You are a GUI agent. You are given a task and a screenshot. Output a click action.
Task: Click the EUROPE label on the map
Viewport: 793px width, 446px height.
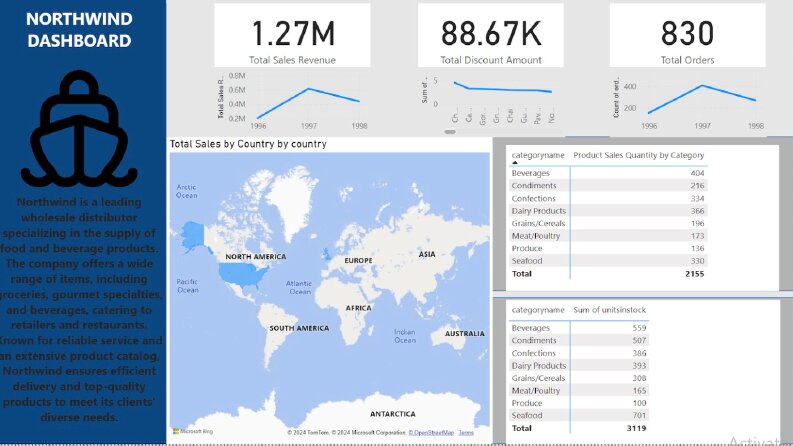click(x=358, y=260)
